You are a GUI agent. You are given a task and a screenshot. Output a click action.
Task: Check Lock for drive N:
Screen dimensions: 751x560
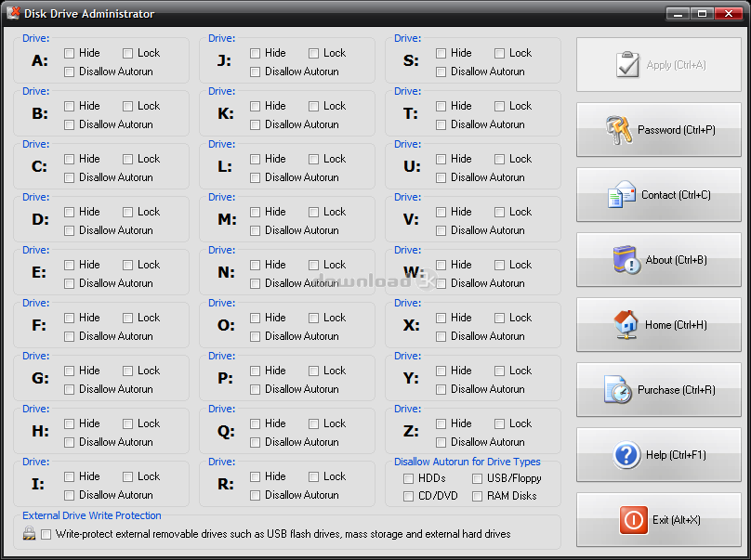pyautogui.click(x=314, y=266)
